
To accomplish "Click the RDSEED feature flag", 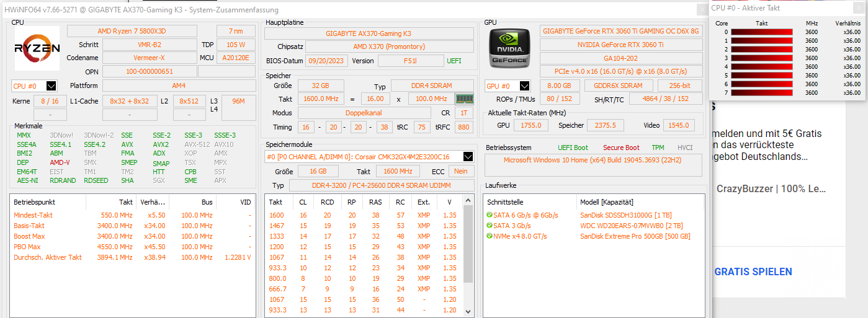I will (x=96, y=180).
